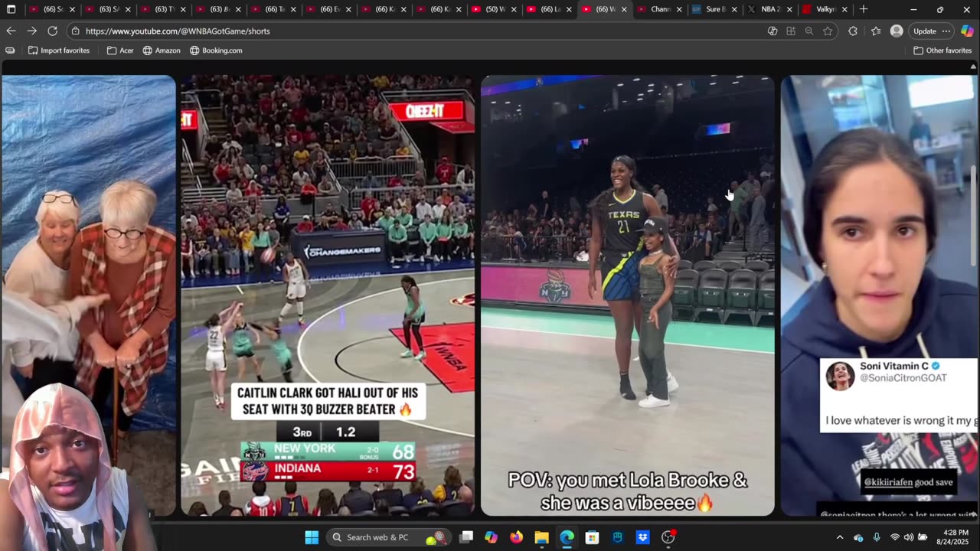Open Copilot sidebar icon
This screenshot has width=980, height=551.
(967, 31)
